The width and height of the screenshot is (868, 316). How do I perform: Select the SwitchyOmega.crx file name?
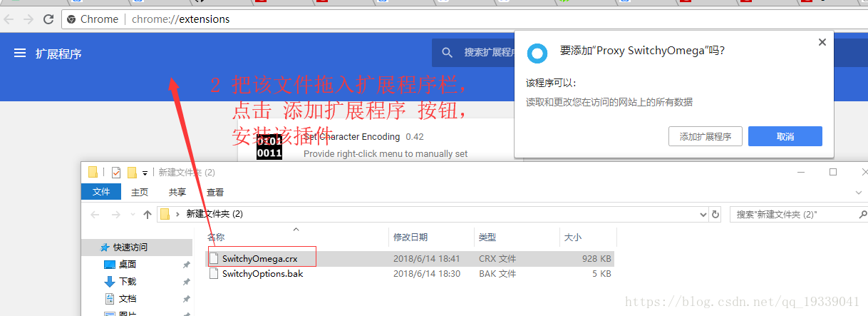[259, 258]
